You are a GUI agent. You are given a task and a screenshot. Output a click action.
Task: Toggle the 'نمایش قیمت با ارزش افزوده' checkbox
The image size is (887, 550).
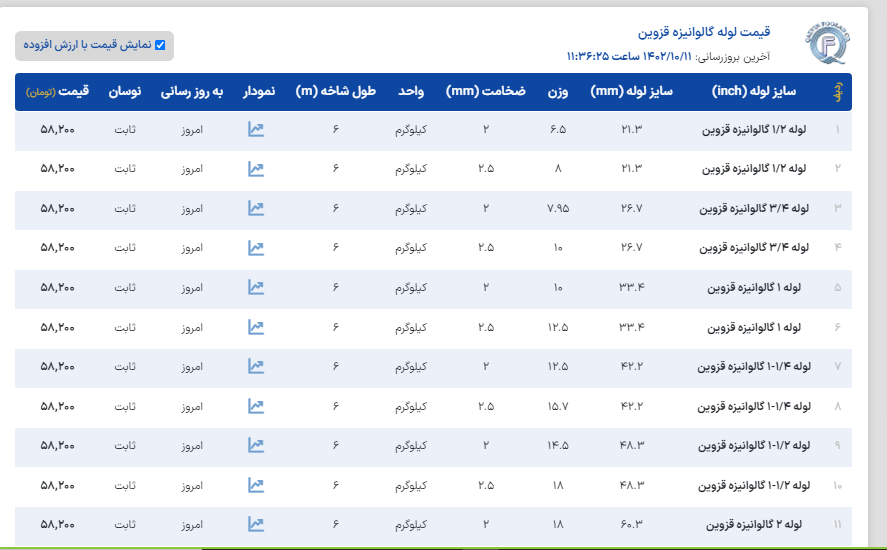point(158,46)
